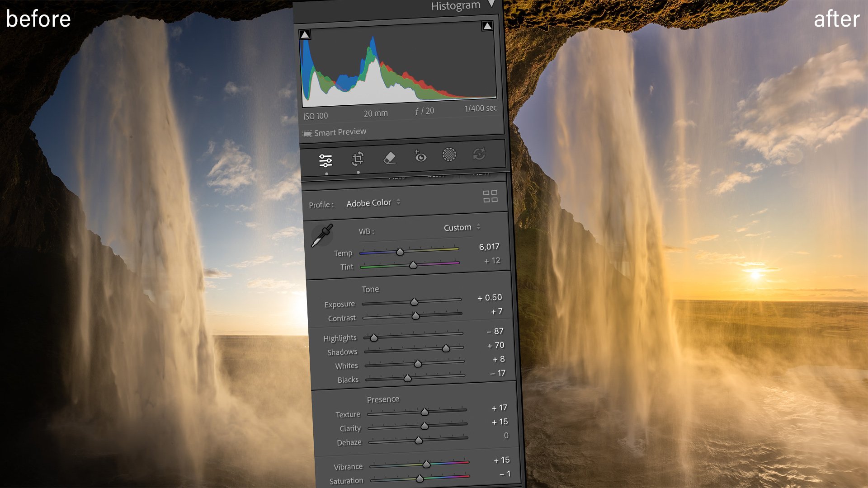Select the Red Eye correction tool
The width and height of the screenshot is (868, 488).
420,156
